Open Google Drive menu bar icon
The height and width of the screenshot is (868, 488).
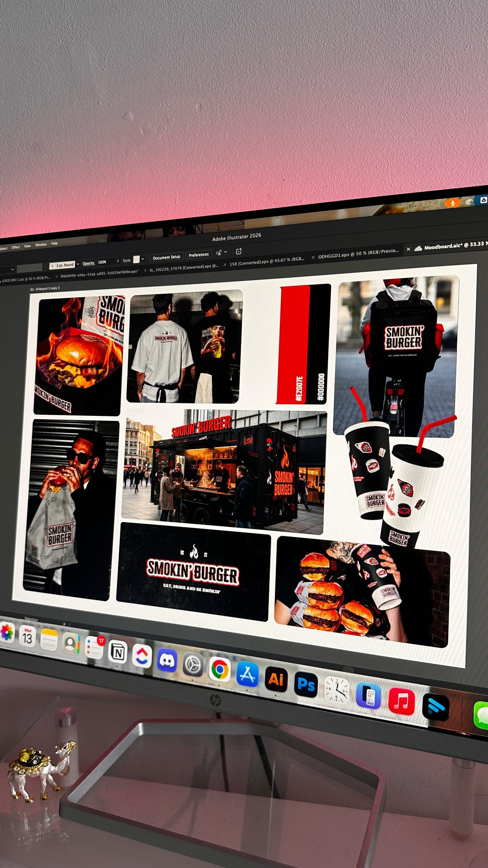pos(484,200)
